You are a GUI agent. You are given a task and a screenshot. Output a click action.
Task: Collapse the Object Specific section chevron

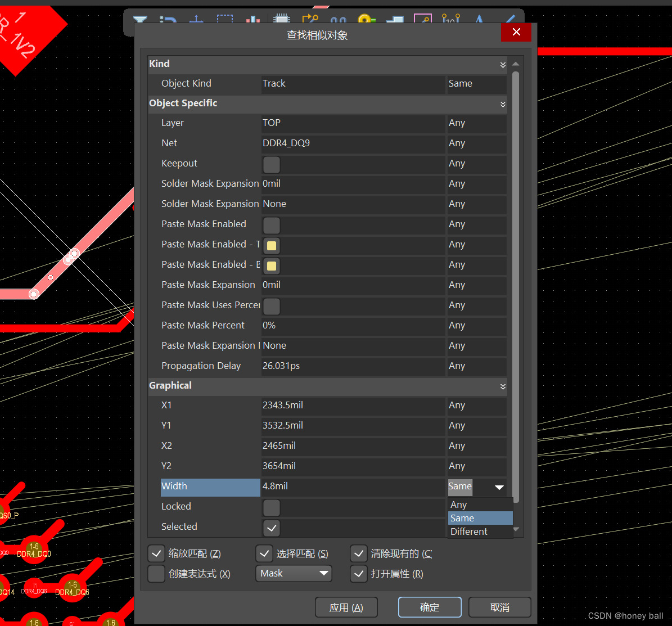tap(502, 104)
